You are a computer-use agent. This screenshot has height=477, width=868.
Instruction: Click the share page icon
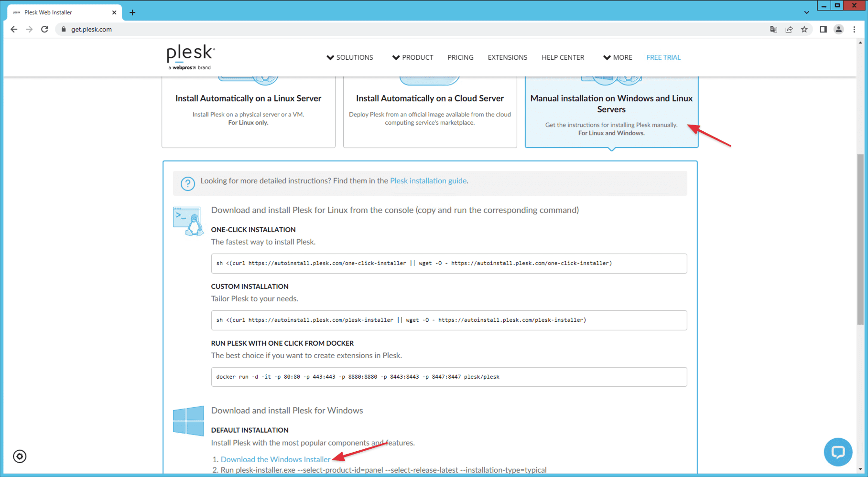pyautogui.click(x=789, y=30)
